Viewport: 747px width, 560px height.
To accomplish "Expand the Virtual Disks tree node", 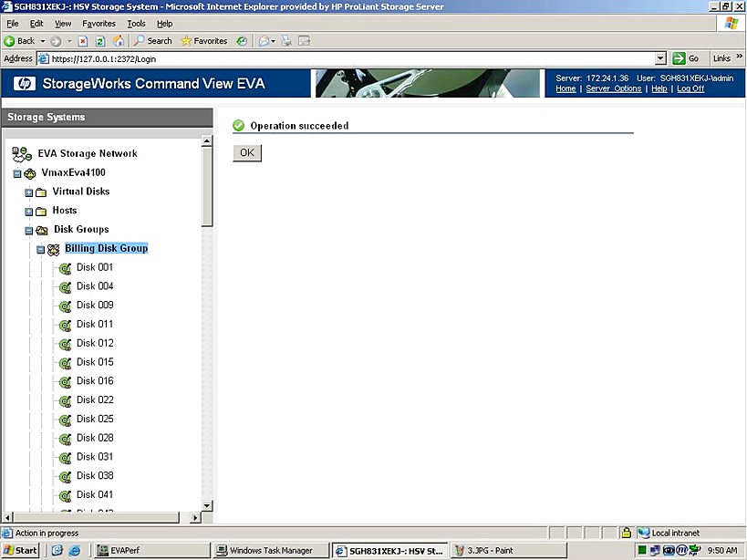I will click(x=28, y=192).
